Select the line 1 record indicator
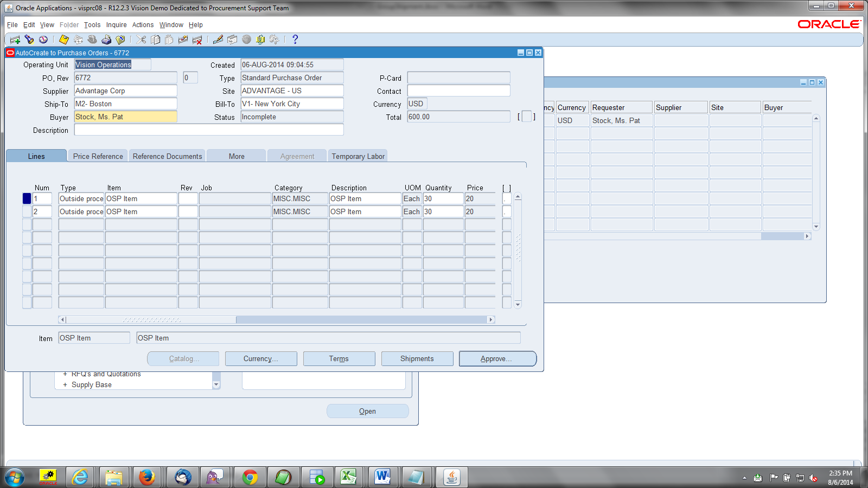 coord(27,198)
